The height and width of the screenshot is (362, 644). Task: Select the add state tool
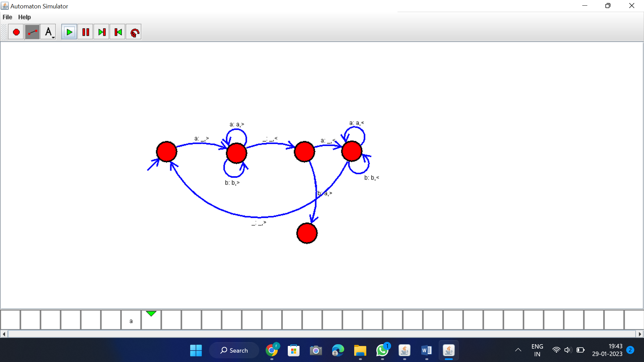(x=16, y=32)
